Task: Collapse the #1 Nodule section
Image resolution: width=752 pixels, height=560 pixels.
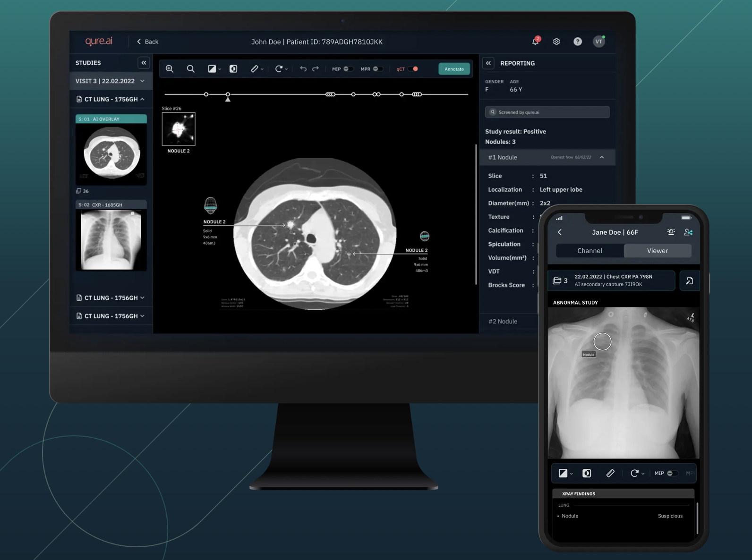Action: point(602,157)
